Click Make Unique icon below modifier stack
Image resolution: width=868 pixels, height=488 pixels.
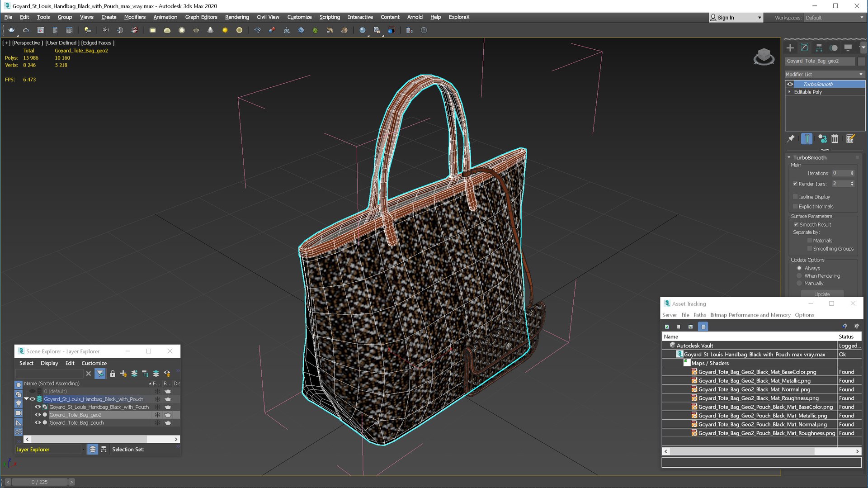click(x=822, y=139)
